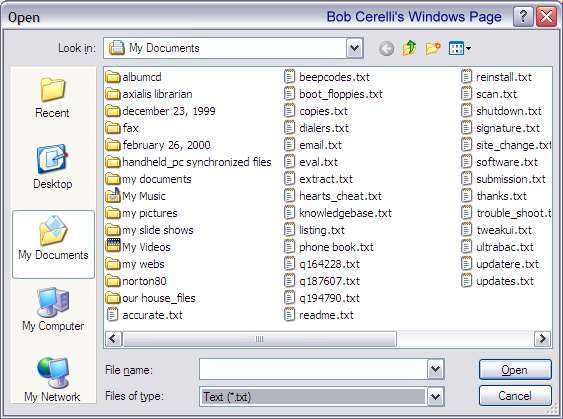Viewport: 563px width, 419px height.
Task: Expand the File name dropdown arrow
Action: point(436,369)
